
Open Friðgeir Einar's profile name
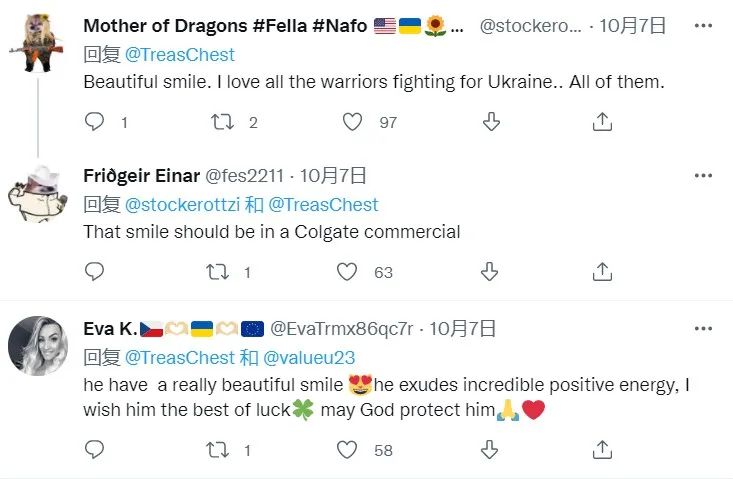click(141, 177)
